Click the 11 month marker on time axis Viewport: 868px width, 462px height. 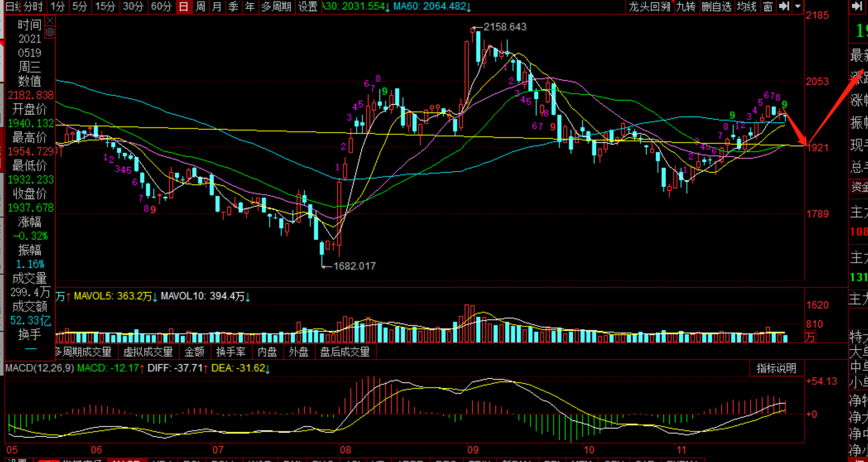click(681, 450)
